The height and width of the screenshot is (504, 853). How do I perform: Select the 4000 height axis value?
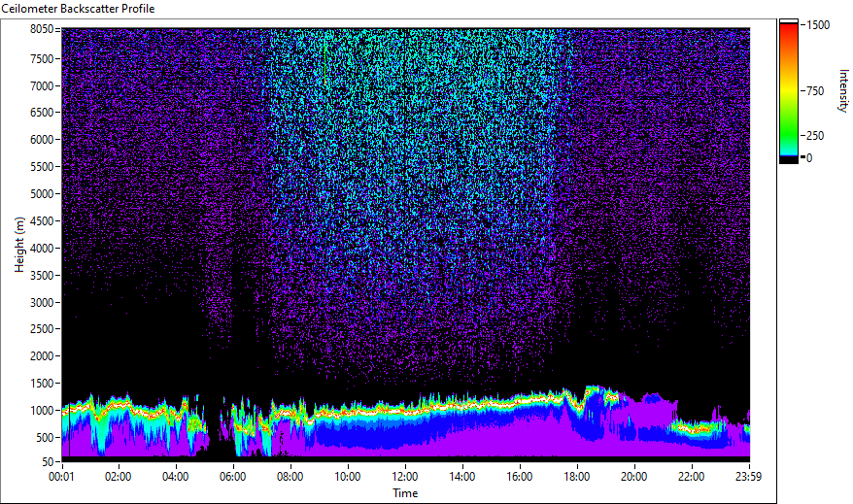click(x=42, y=249)
